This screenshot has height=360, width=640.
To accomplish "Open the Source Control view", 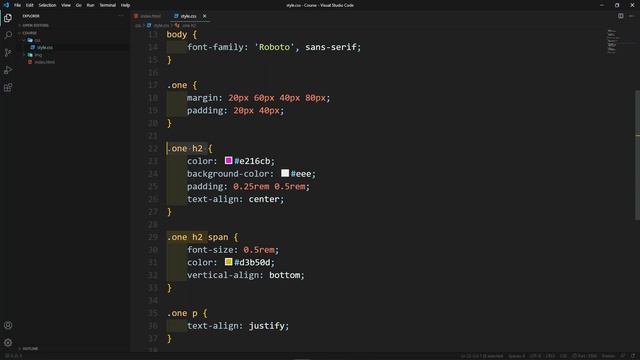I will pos(8,53).
